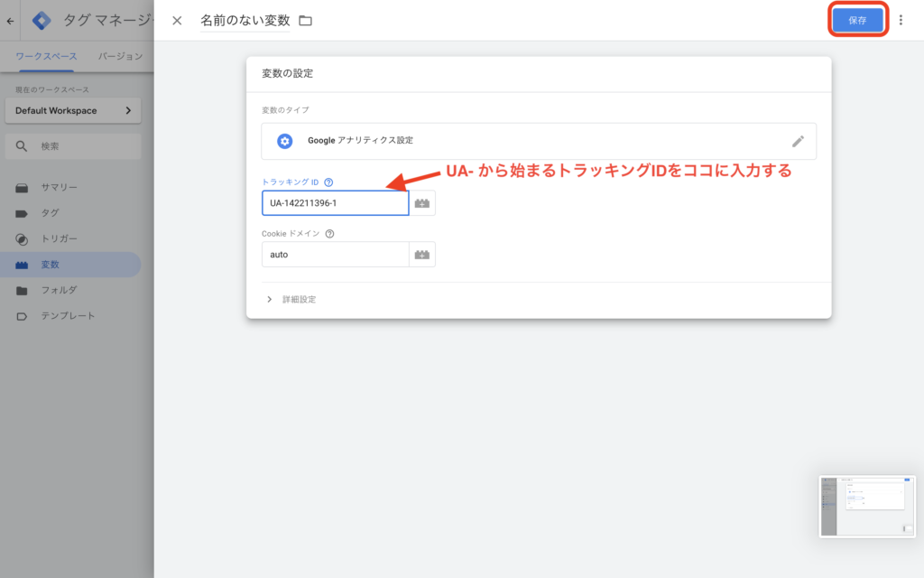Click the Google Analytics settings gear icon
The width and height of the screenshot is (924, 578).
284,141
